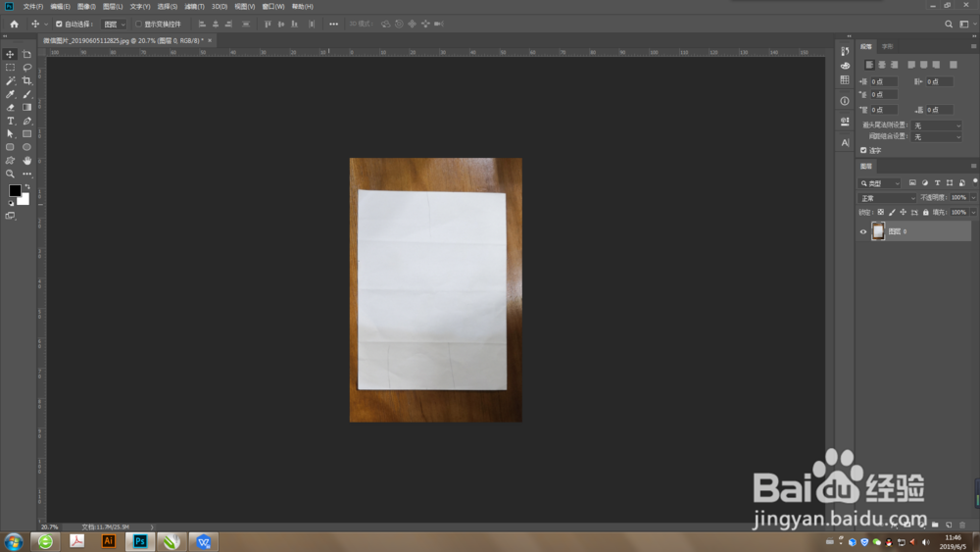980x552 pixels.
Task: Select the Rounded Rectangle tool
Action: [10, 147]
